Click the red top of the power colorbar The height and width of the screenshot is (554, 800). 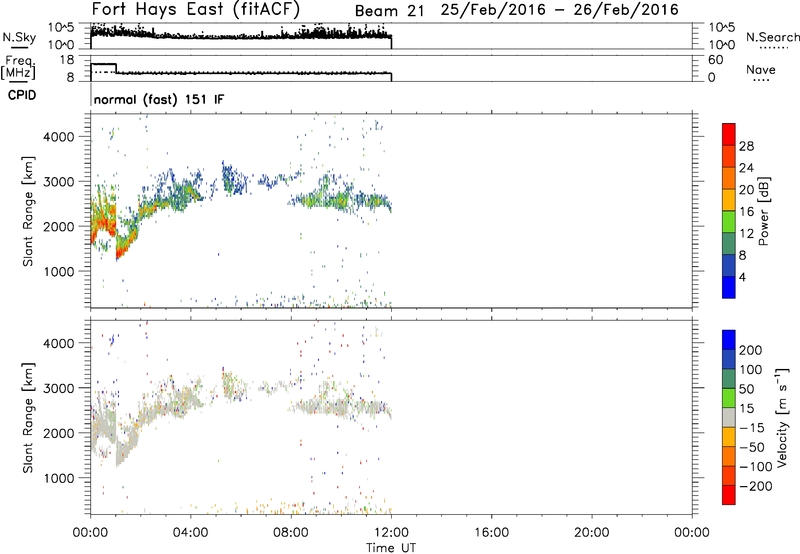pyautogui.click(x=729, y=134)
